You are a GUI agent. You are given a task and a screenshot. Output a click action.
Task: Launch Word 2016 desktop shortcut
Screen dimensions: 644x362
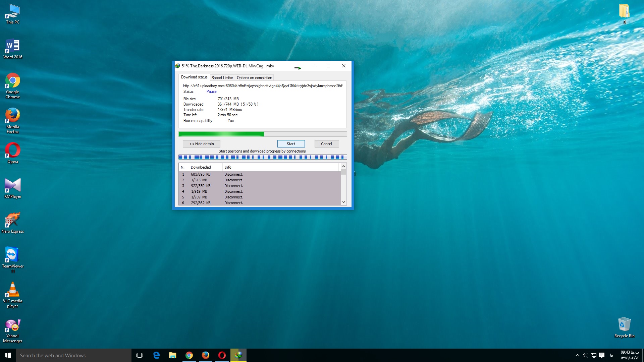point(13,49)
